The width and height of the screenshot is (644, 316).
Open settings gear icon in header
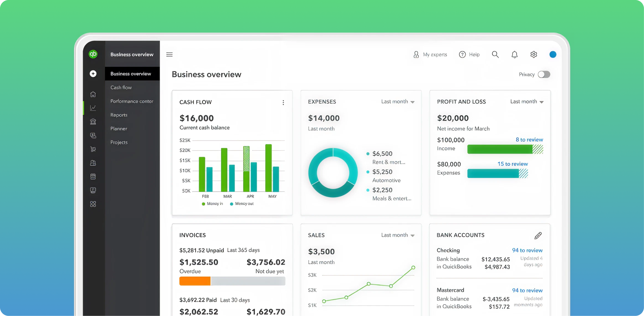[x=533, y=55]
